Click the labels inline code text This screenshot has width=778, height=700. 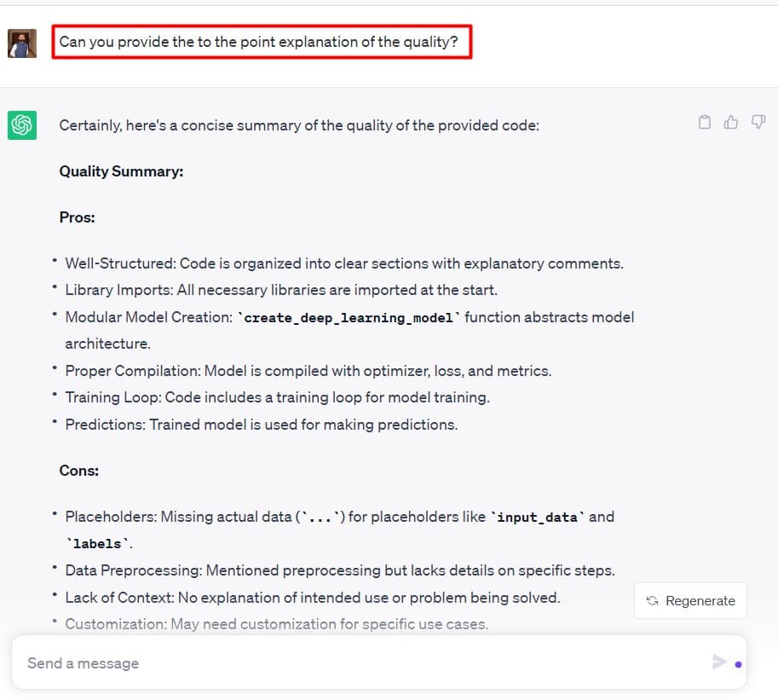[x=97, y=544]
